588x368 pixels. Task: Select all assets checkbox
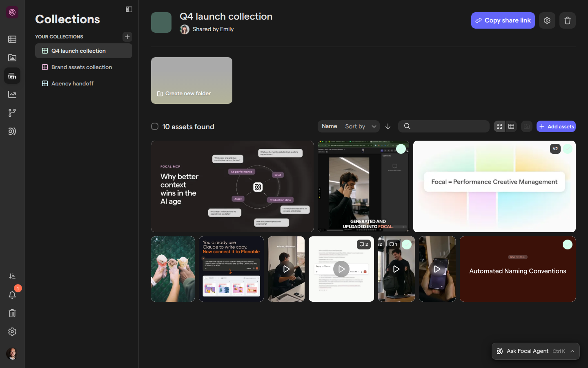(x=155, y=126)
